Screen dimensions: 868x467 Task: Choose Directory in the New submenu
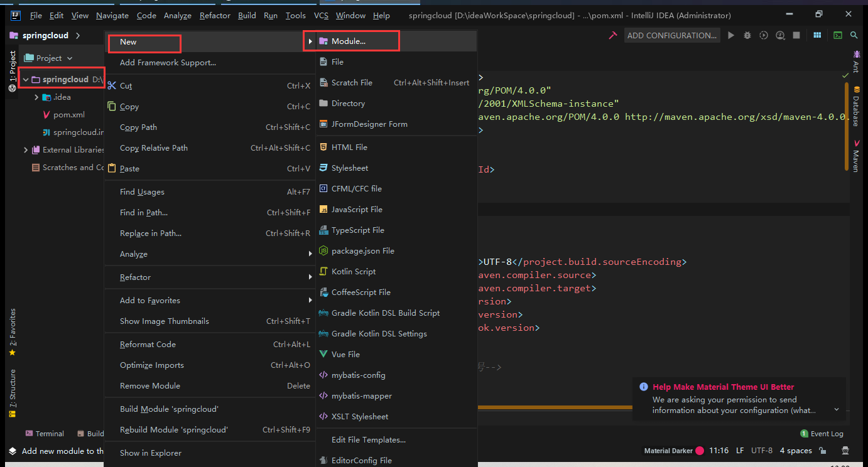tap(396, 103)
